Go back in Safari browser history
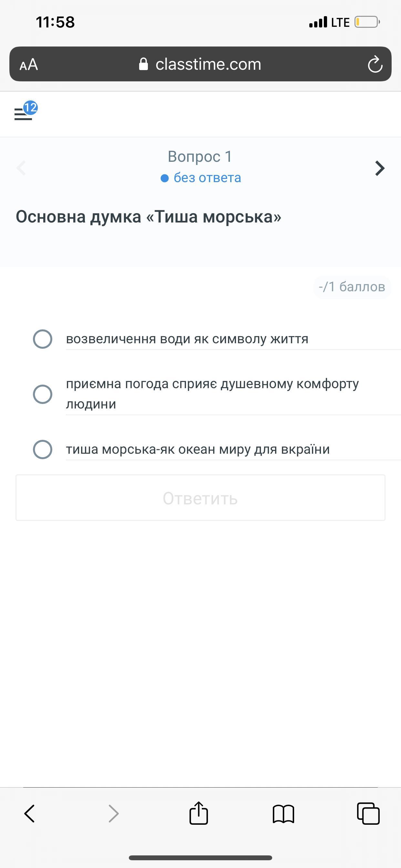The image size is (401, 868). coord(30,814)
